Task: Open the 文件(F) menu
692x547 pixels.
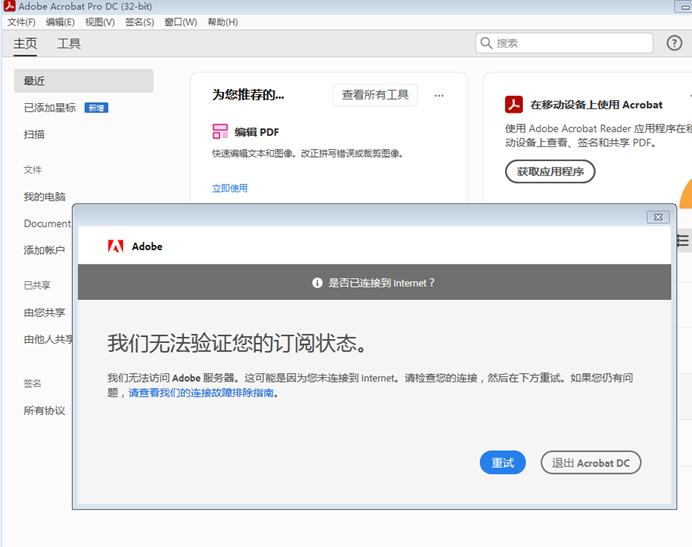Action: [x=21, y=22]
